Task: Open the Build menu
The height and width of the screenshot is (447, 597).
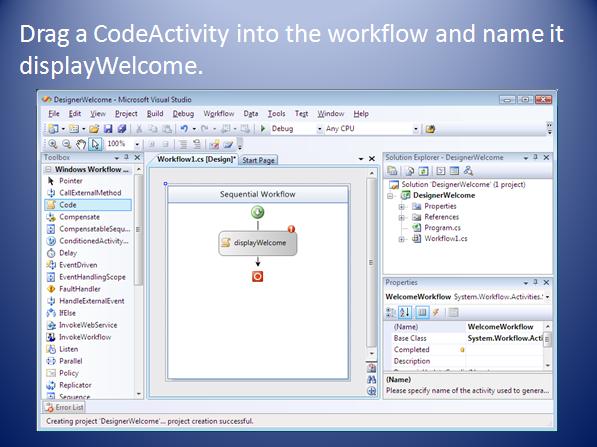Action: [155, 113]
